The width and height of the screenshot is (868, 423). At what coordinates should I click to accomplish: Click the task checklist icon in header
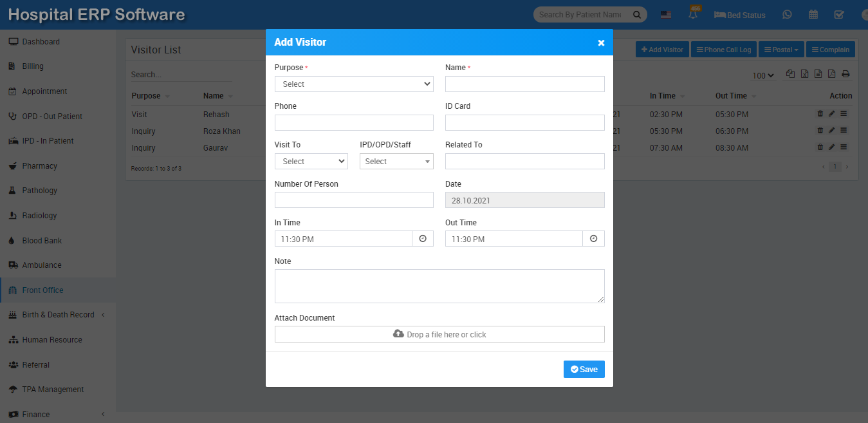839,15
